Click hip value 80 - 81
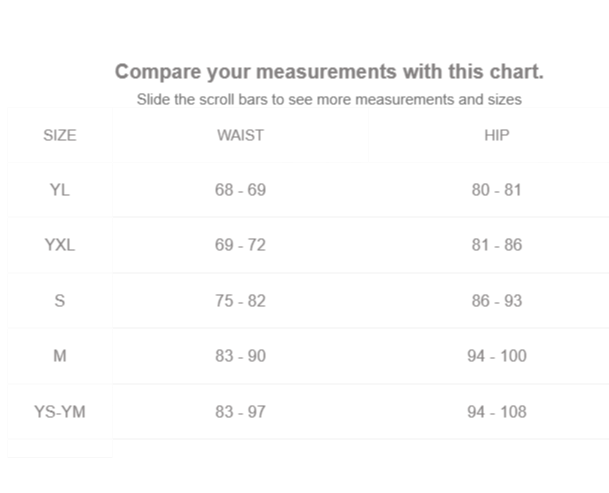 tap(496, 190)
